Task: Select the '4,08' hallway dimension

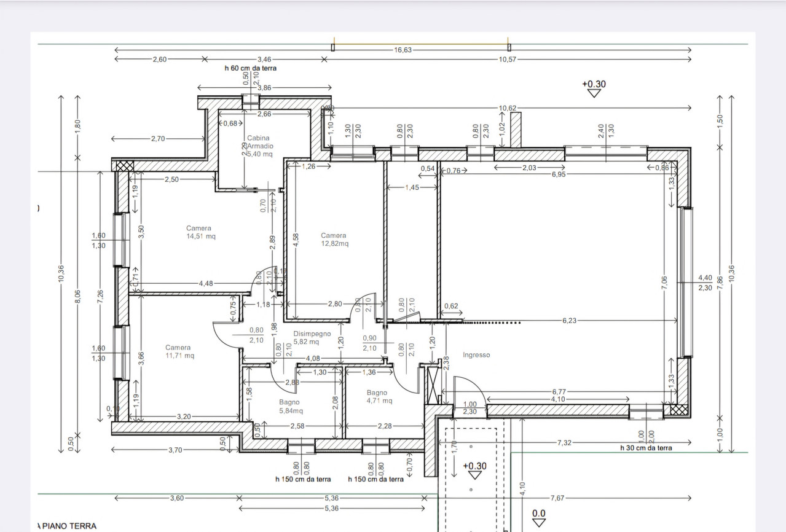Action: [313, 358]
